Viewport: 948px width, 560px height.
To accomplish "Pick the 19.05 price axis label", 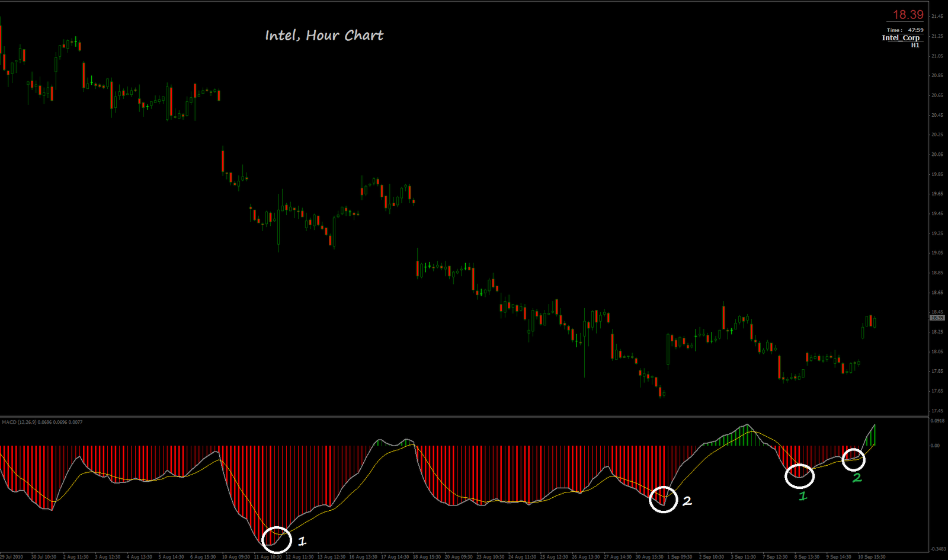I will tap(937, 253).
